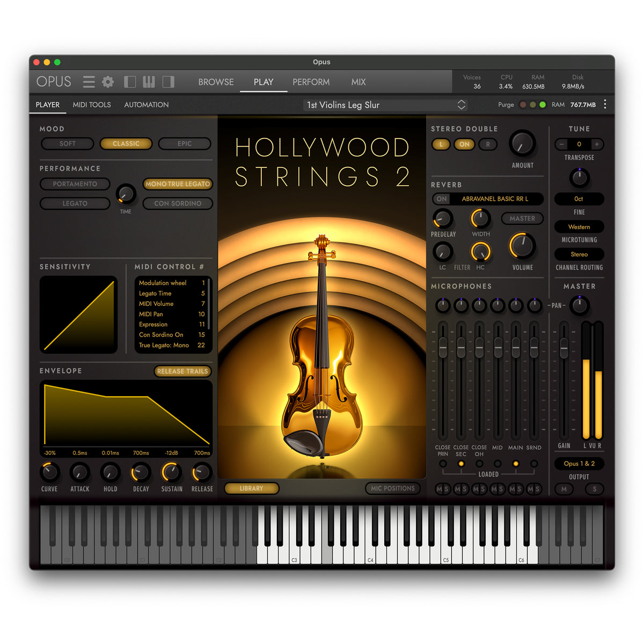Turn off the Reverb ON switch
Screen dimensions: 644x644
[x=442, y=199]
